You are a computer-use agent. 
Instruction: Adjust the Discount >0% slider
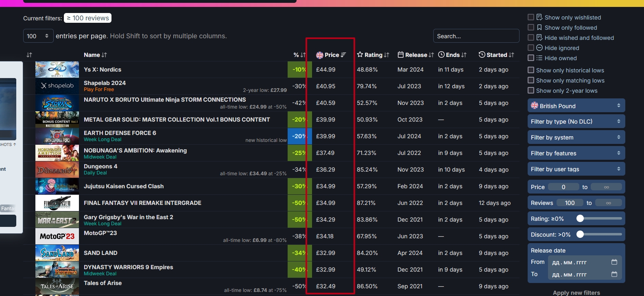click(581, 235)
